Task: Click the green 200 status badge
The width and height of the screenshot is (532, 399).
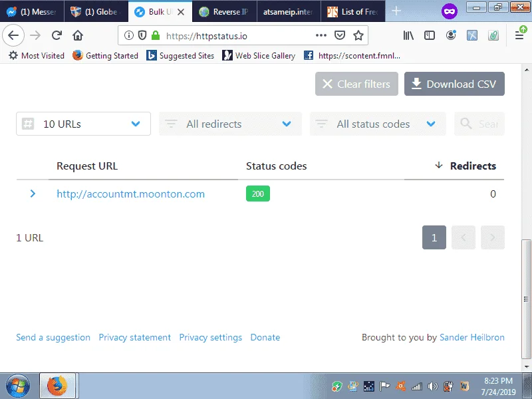Action: [258, 194]
